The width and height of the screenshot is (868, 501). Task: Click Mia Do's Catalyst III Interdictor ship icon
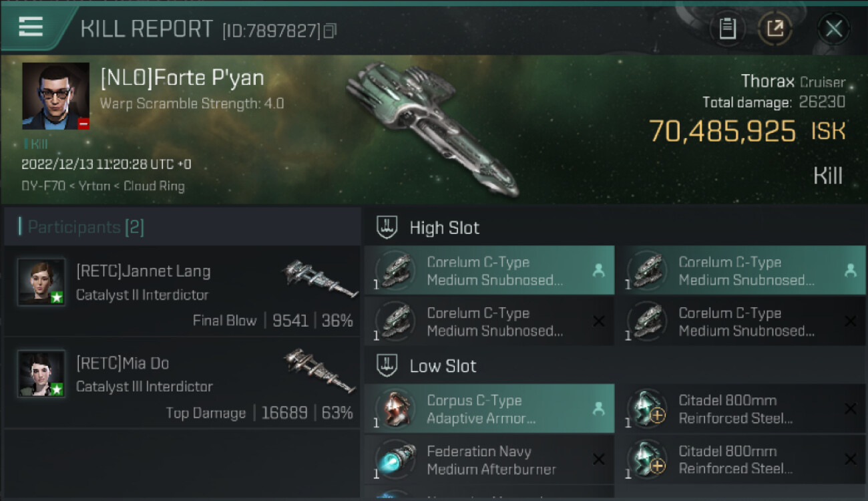tap(319, 369)
